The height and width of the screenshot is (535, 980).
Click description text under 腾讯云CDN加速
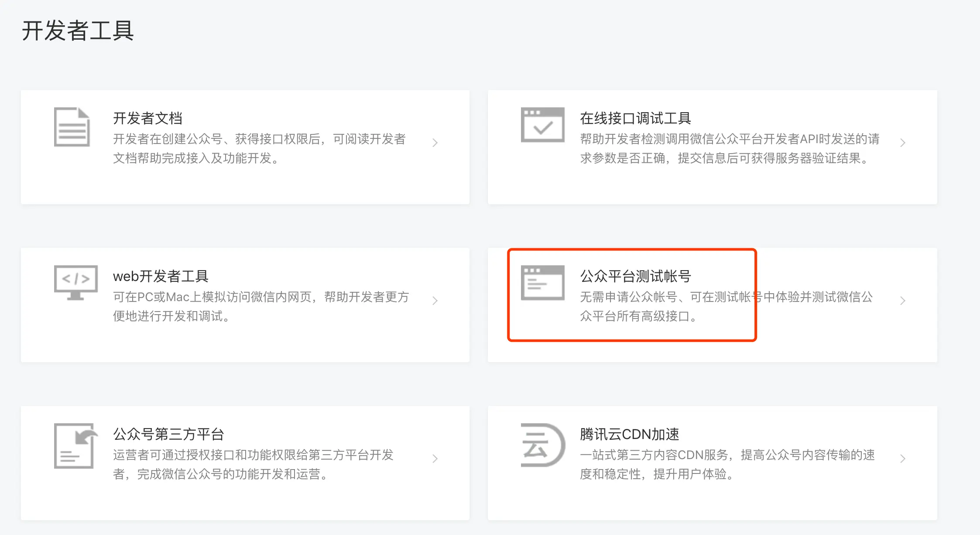click(727, 464)
